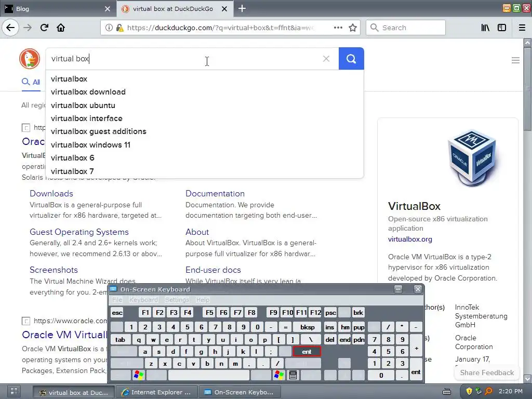The image size is (532, 399).
Task: Open the Keyboard menu of On-Screen Keyboard
Action: tap(143, 300)
